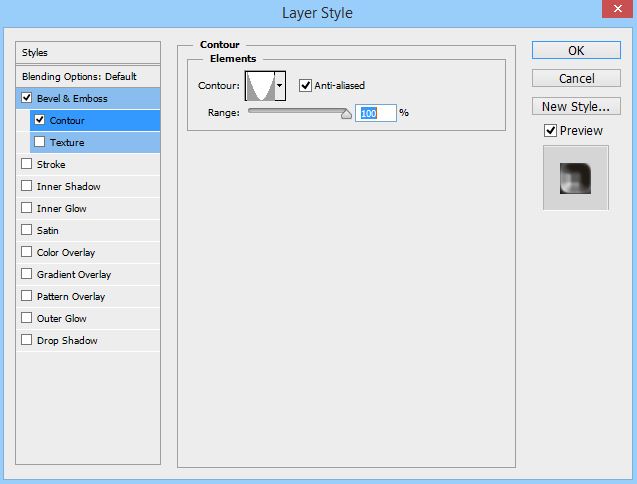The image size is (637, 484).
Task: Disable the Preview checkbox
Action: [550, 131]
